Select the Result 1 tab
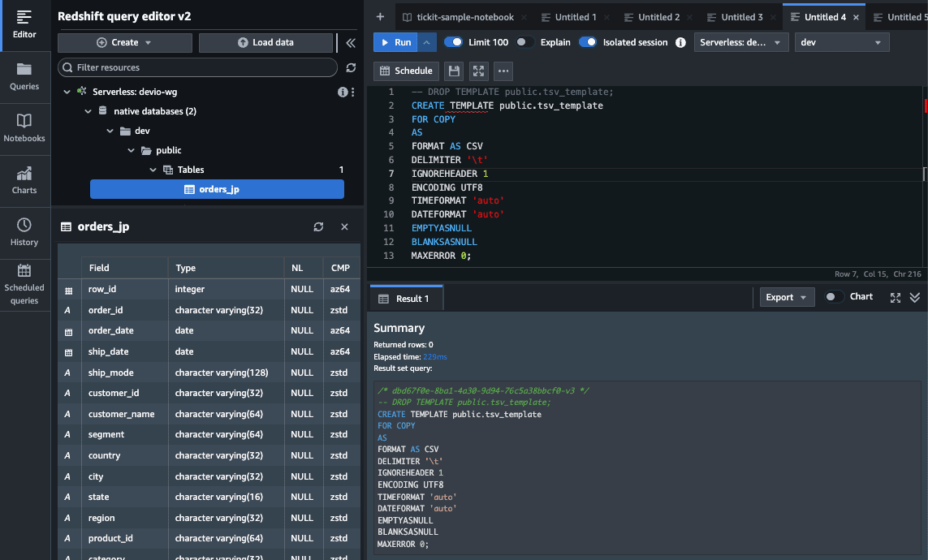 tap(406, 299)
